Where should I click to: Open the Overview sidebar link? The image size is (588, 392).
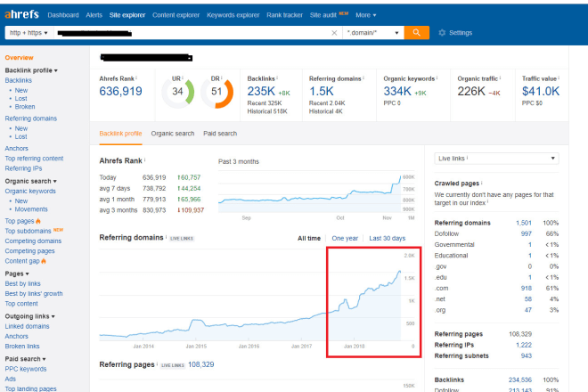tap(19, 57)
